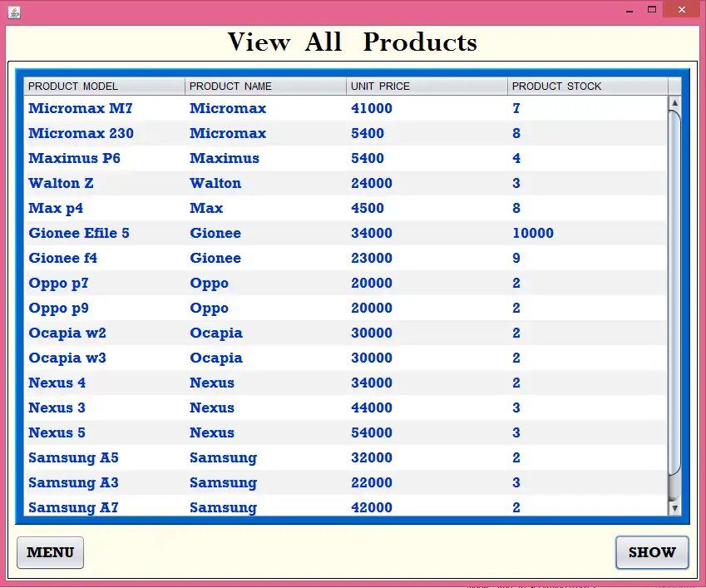Click the 22000 unit price cell

point(427,482)
